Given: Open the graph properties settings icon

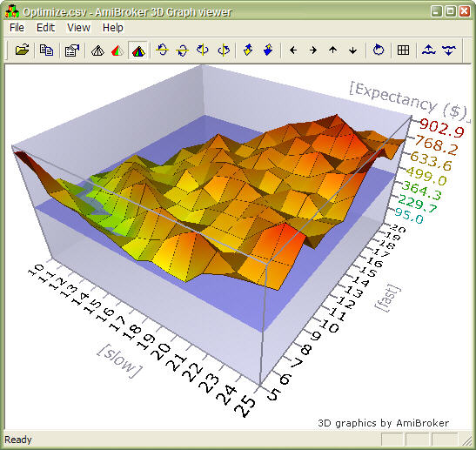Looking at the screenshot, I should tap(72, 50).
